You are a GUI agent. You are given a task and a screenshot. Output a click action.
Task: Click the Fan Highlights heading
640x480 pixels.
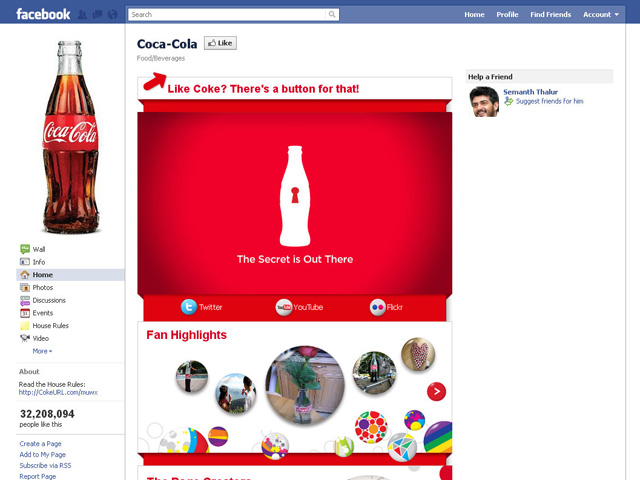coord(187,335)
